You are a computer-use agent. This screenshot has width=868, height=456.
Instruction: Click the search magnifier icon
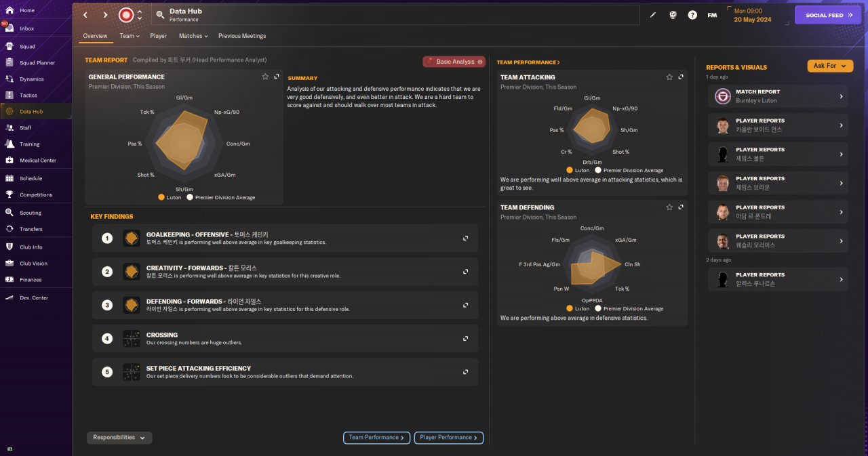[160, 15]
